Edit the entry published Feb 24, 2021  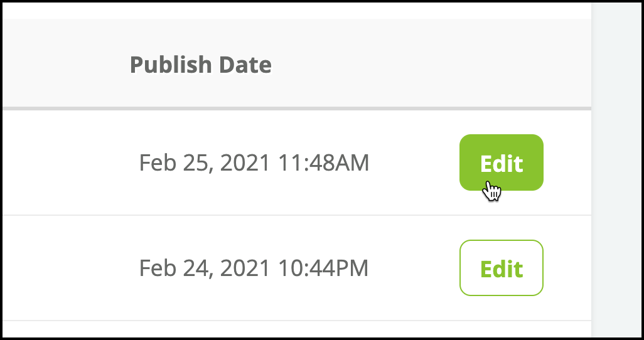(x=501, y=268)
